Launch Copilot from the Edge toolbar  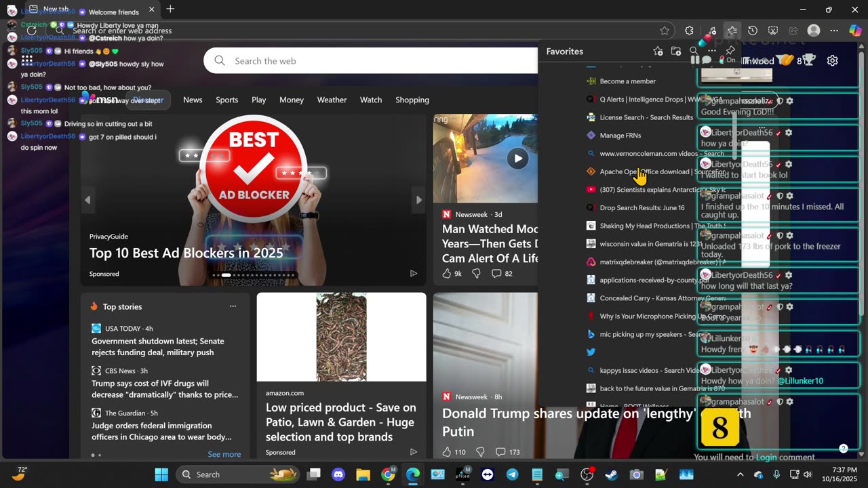pyautogui.click(x=855, y=30)
